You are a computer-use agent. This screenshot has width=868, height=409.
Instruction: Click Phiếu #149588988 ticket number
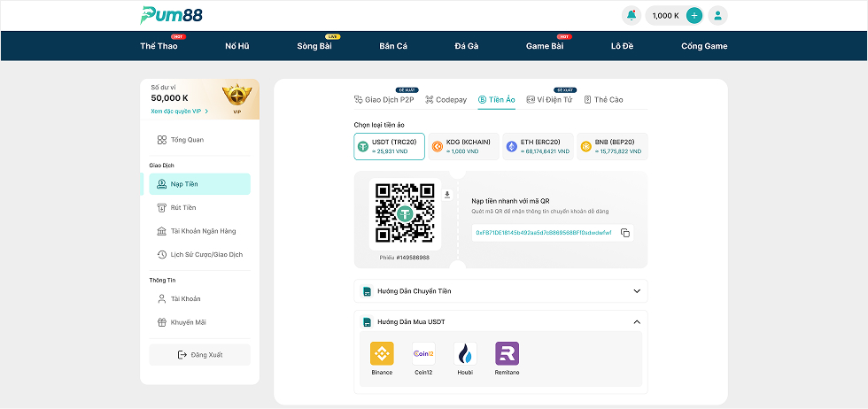[x=405, y=258]
